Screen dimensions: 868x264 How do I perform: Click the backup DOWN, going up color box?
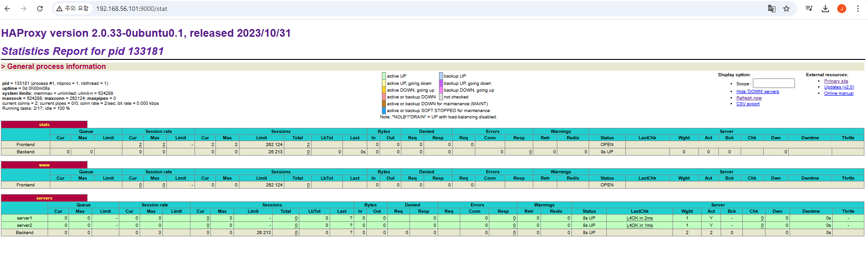441,90
